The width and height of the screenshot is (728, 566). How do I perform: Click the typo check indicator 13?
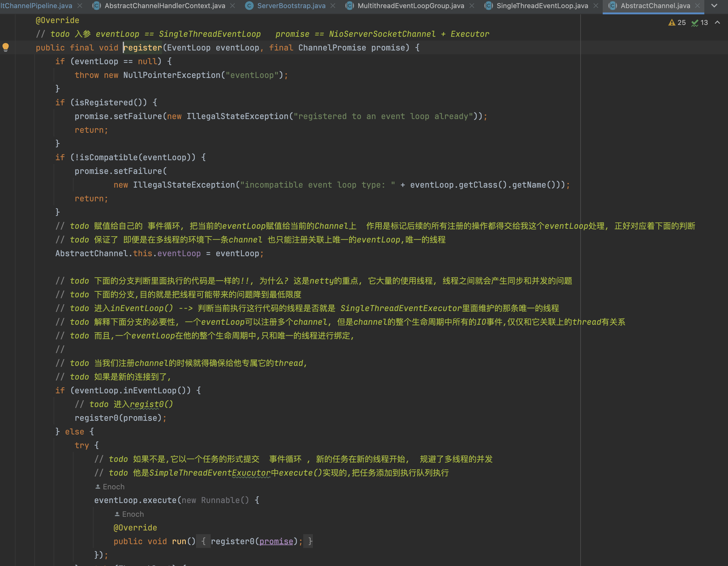click(699, 23)
